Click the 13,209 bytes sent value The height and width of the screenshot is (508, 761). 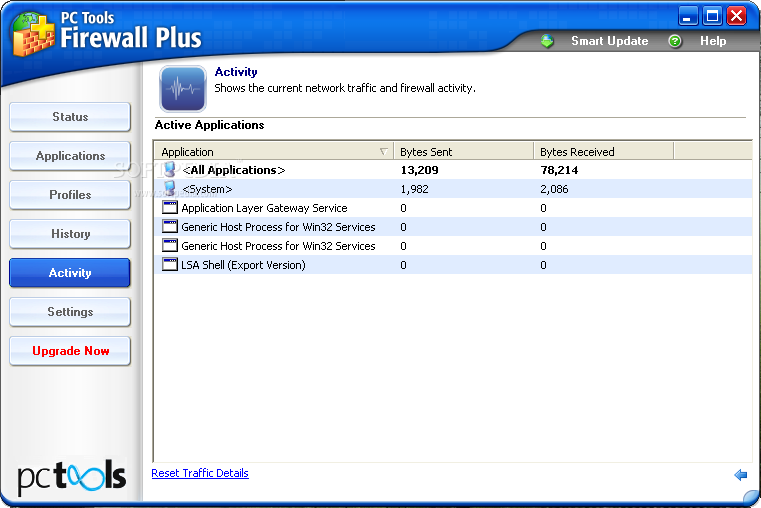tap(419, 170)
